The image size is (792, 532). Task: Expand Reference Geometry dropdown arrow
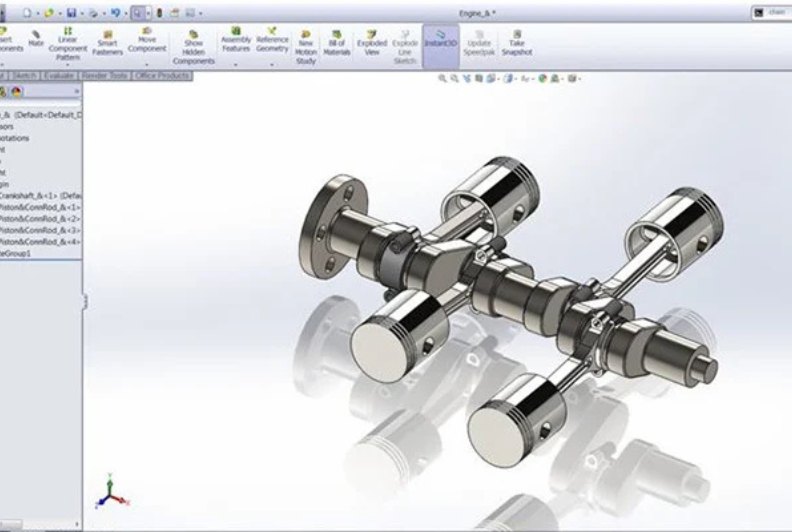[x=272, y=64]
